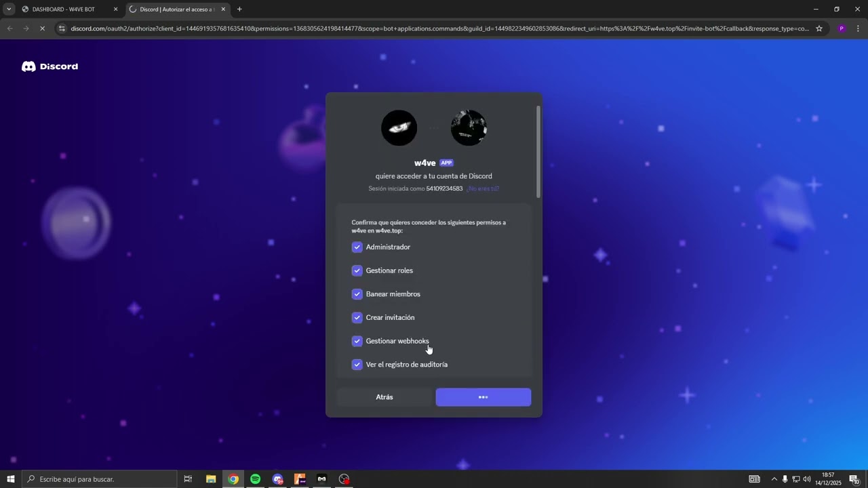Click the Windows taskbar search box

(100, 479)
